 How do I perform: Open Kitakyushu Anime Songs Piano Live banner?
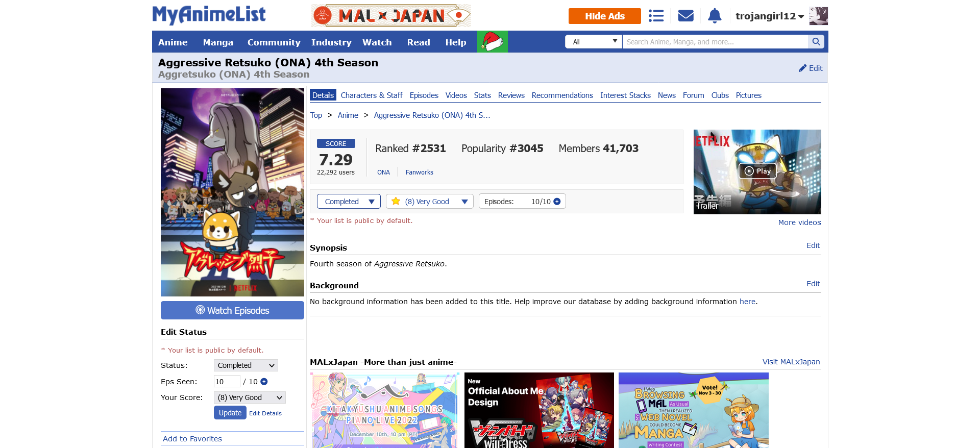coord(386,410)
